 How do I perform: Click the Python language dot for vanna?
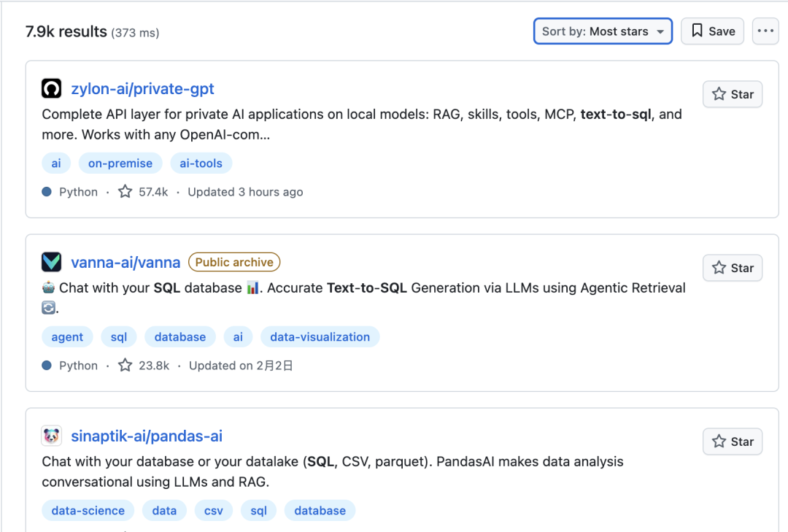pos(47,365)
